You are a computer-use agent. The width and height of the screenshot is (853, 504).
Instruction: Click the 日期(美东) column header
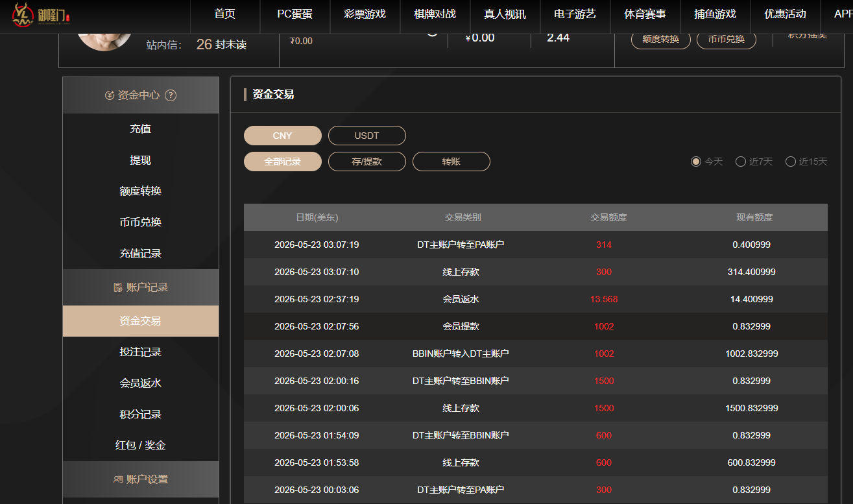tap(317, 218)
